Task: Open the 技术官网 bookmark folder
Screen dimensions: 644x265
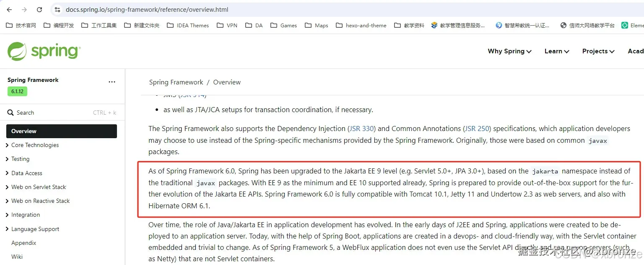Action: [21, 26]
